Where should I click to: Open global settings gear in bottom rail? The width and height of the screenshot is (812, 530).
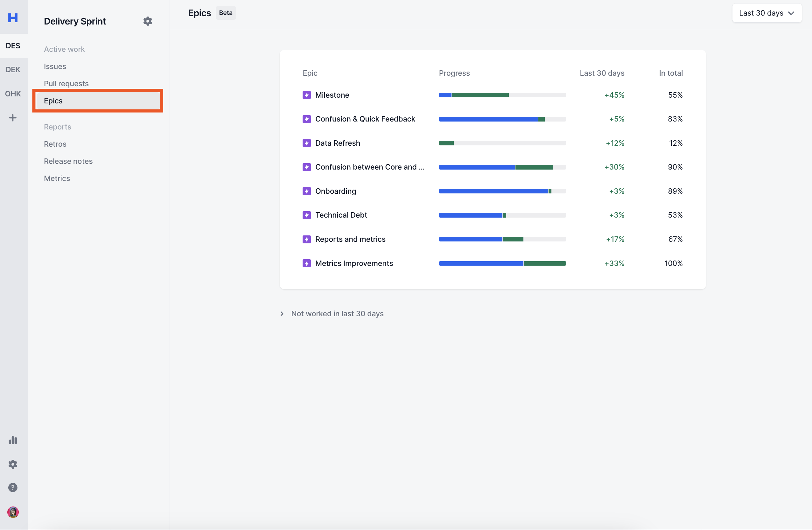click(13, 464)
